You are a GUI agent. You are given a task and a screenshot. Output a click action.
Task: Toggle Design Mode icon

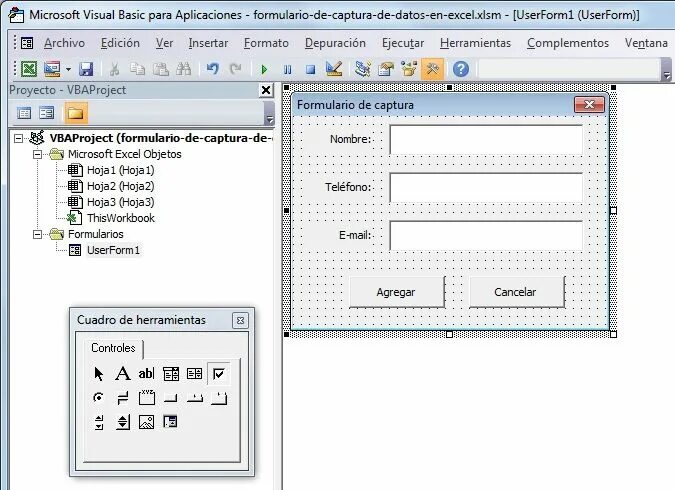point(334,69)
